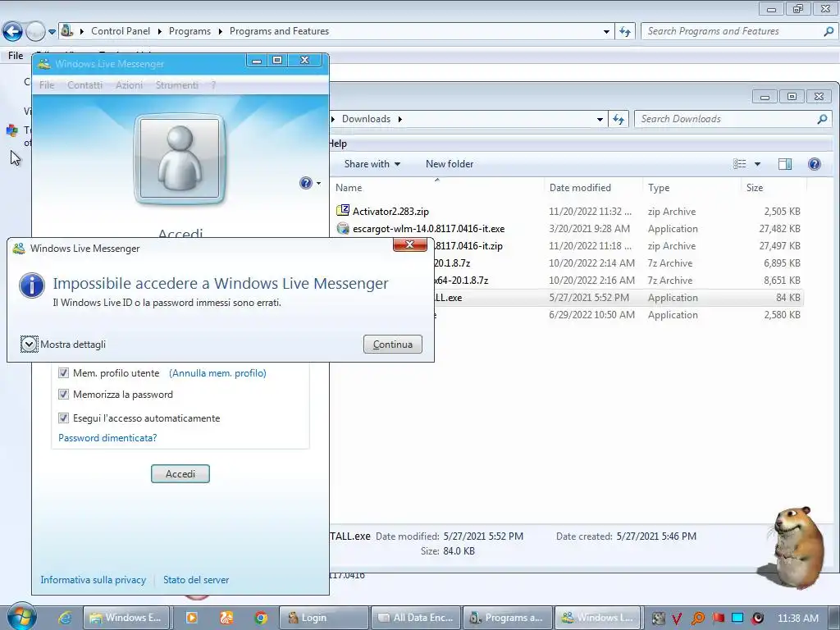Viewport: 840px width, 630px height.
Task: Sort by Date modified column header
Action: pyautogui.click(x=593, y=188)
